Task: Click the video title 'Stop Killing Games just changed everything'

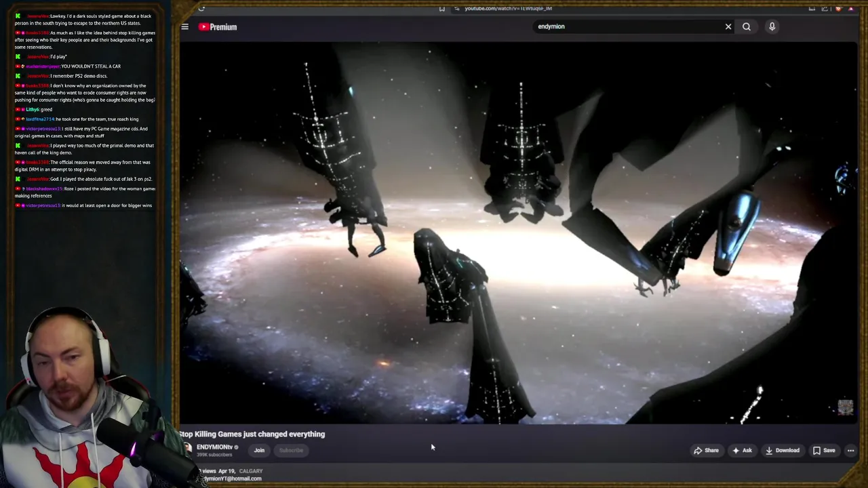Action: (252, 434)
